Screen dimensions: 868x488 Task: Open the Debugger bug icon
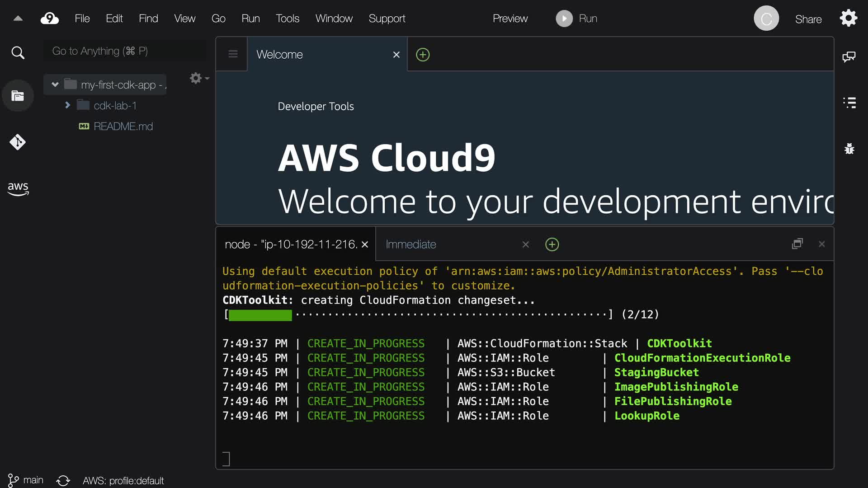pos(849,149)
